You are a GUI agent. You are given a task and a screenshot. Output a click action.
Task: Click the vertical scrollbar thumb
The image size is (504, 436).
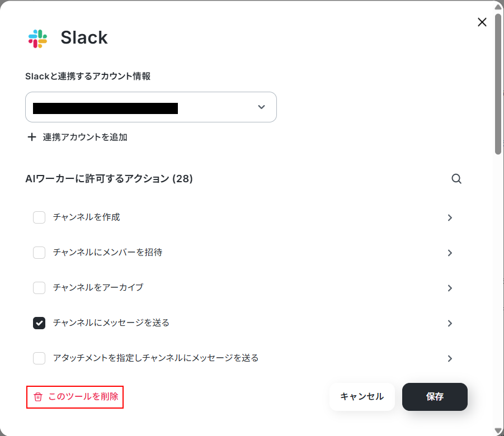point(498,83)
